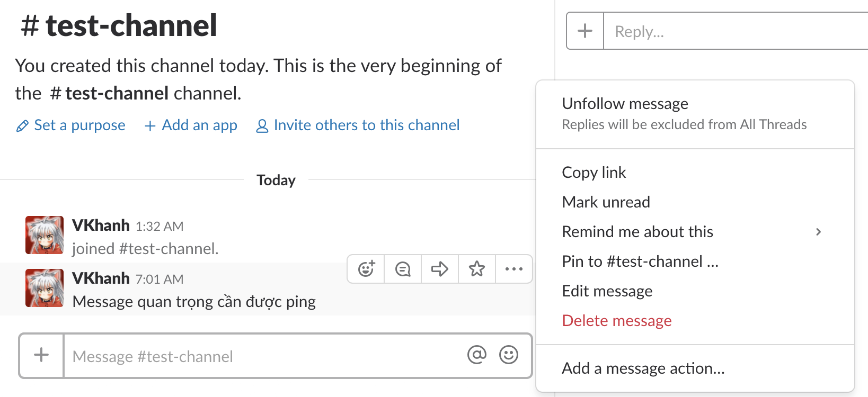Choose Copy link in context menu
The width and height of the screenshot is (868, 397).
pyautogui.click(x=594, y=173)
